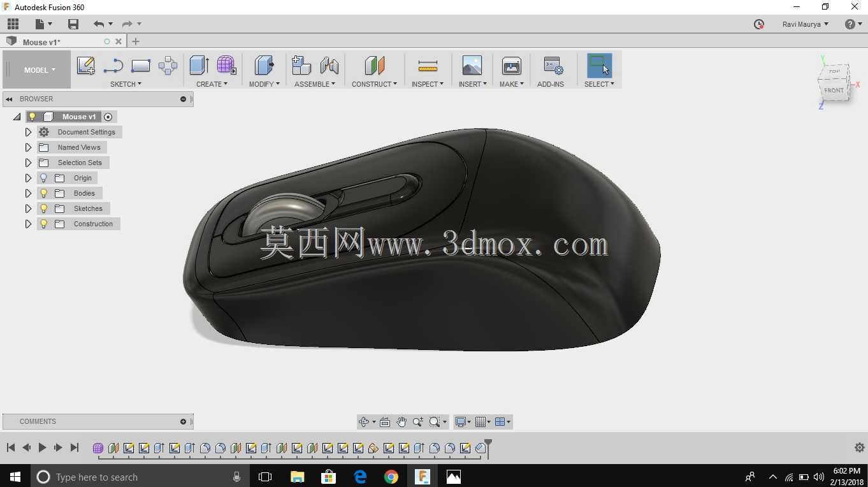This screenshot has height=487, width=868.
Task: Hide the Sketches folder via lightbulb
Action: click(x=43, y=208)
